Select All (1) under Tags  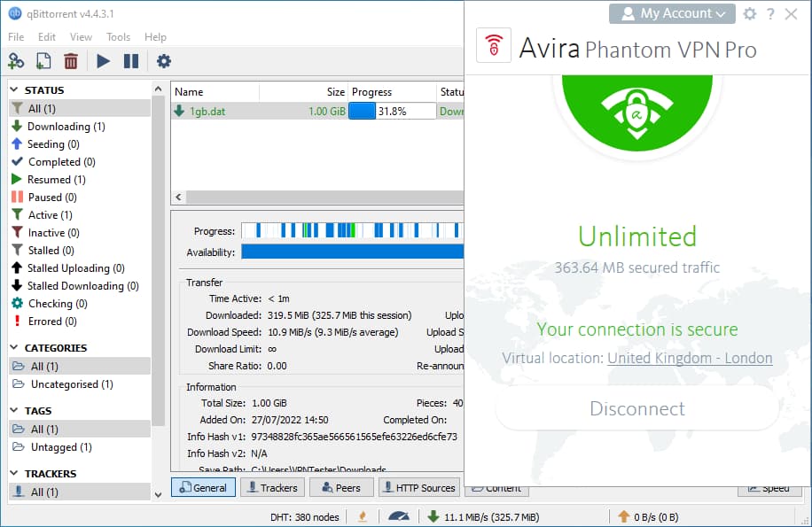pyautogui.click(x=80, y=430)
